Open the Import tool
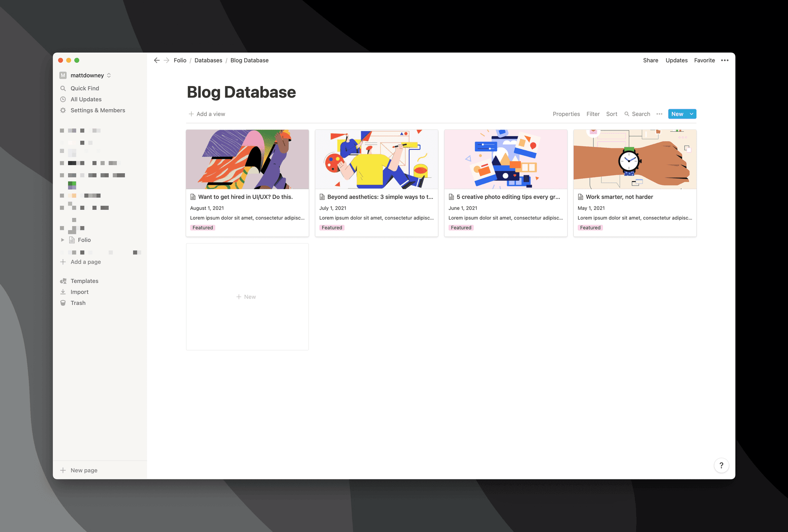This screenshot has height=532, width=788. (79, 291)
